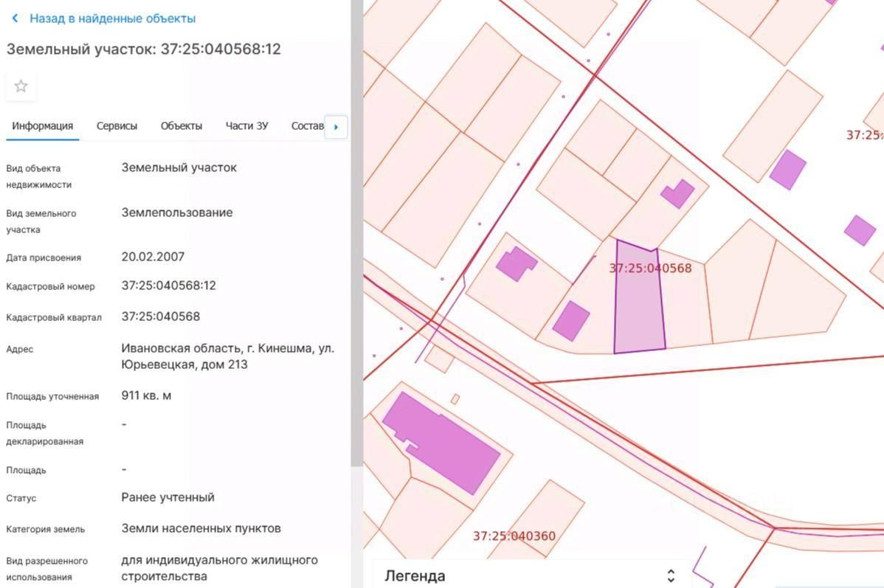884x588 pixels.
Task: Click the info panel vertical scrollbar
Action: pos(356,233)
